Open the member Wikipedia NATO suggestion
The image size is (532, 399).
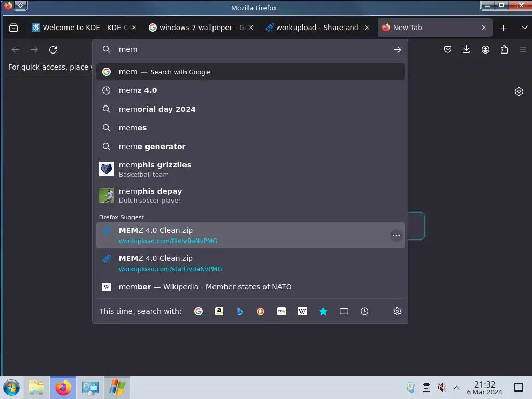click(250, 287)
